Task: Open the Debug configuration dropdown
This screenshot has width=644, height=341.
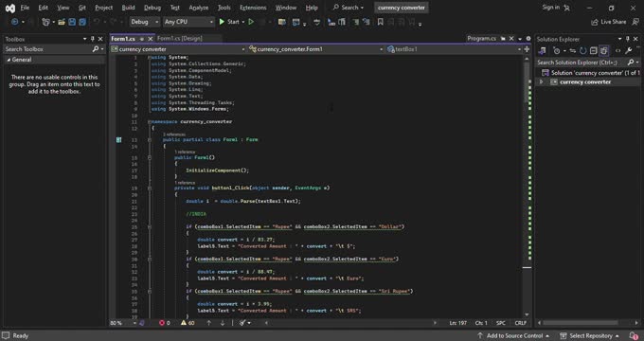Action: 145,22
